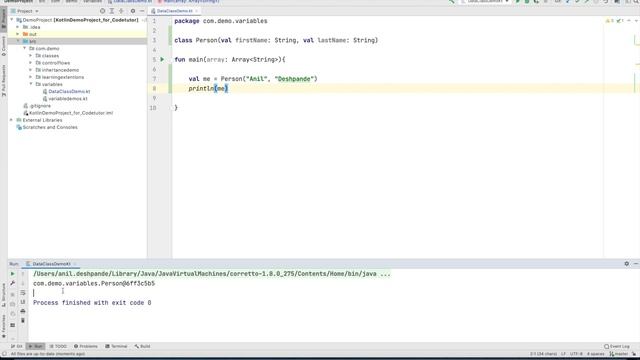The width and height of the screenshot is (640, 360).
Task: Close the DataClassDemo.kt editor tab
Action: click(196, 11)
